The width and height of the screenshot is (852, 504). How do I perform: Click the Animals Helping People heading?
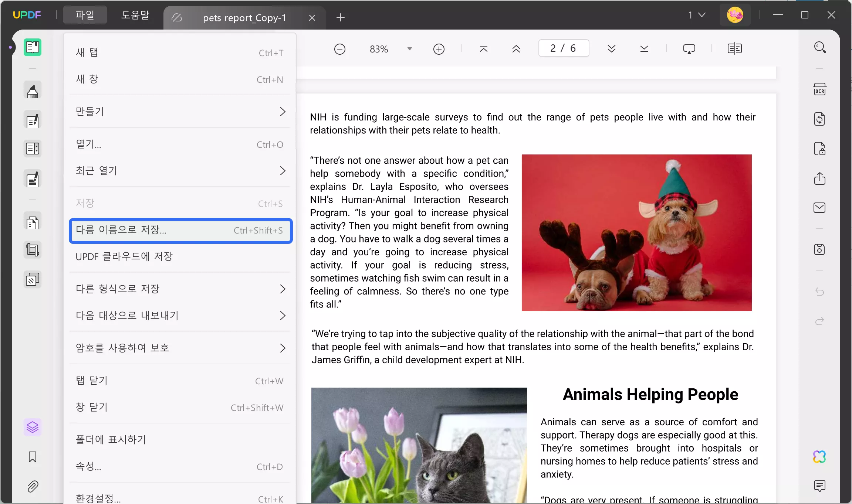(650, 395)
